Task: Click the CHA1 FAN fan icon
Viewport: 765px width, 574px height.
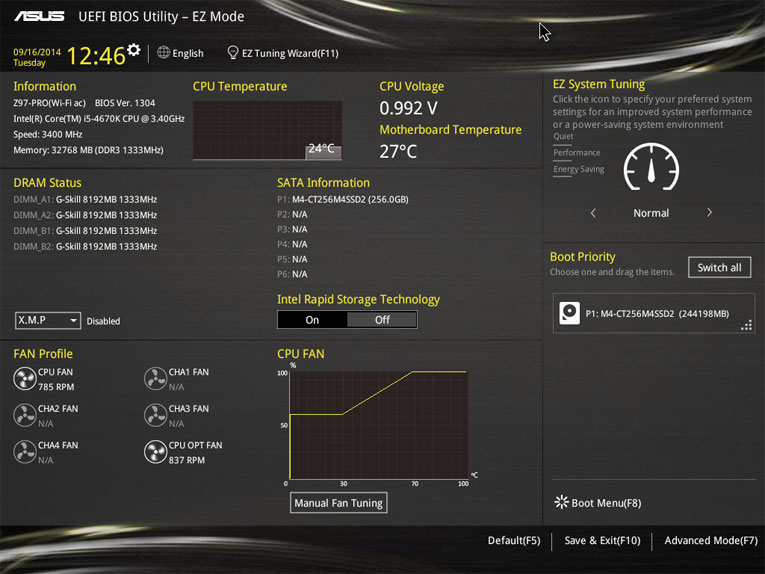Action: tap(156, 379)
